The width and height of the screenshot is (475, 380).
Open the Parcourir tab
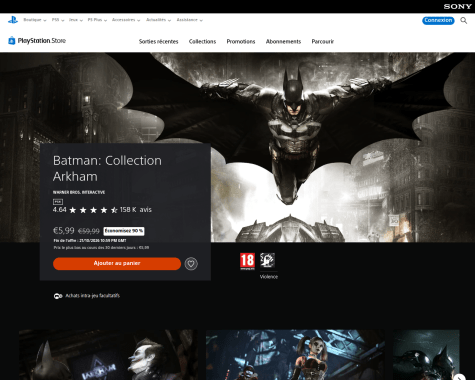pos(323,42)
